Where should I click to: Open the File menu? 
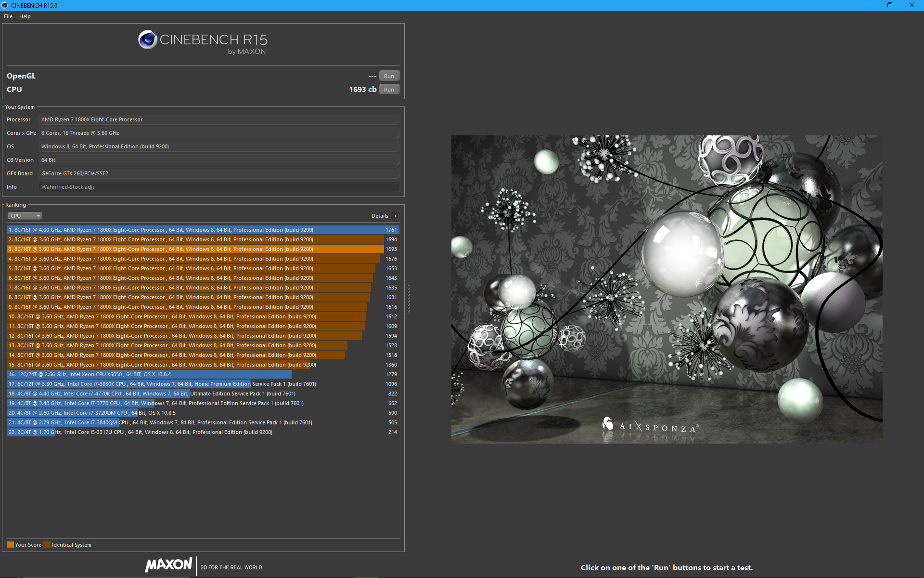(x=8, y=16)
